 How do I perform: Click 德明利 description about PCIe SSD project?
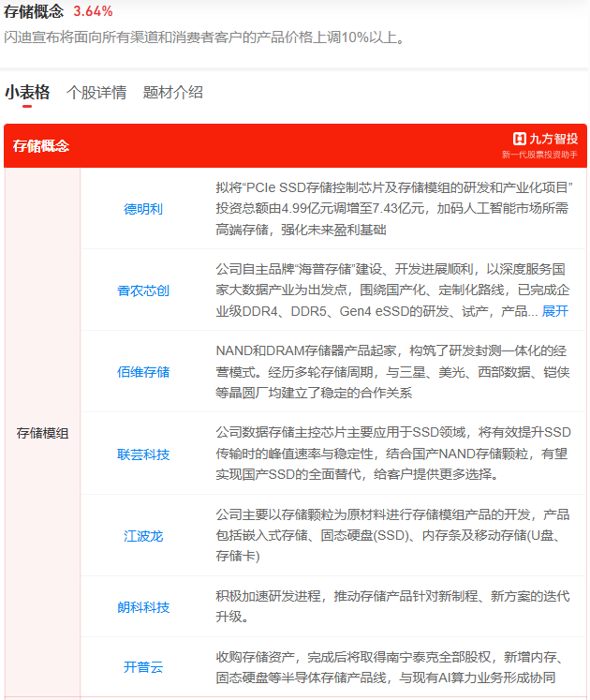point(394,208)
